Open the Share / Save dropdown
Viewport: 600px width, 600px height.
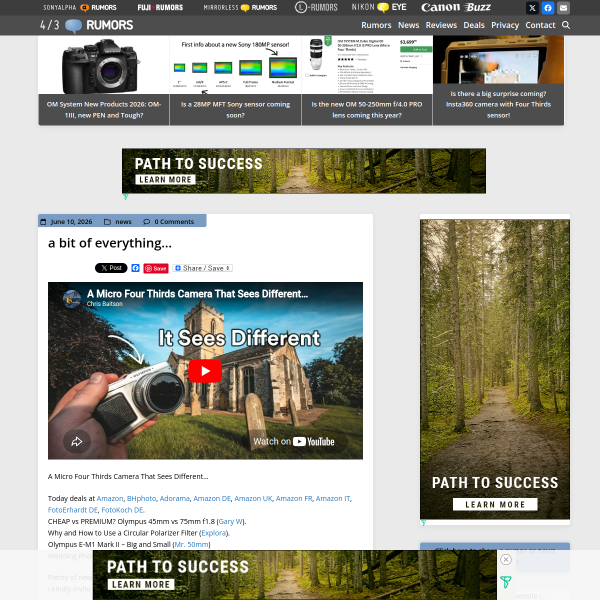202,268
